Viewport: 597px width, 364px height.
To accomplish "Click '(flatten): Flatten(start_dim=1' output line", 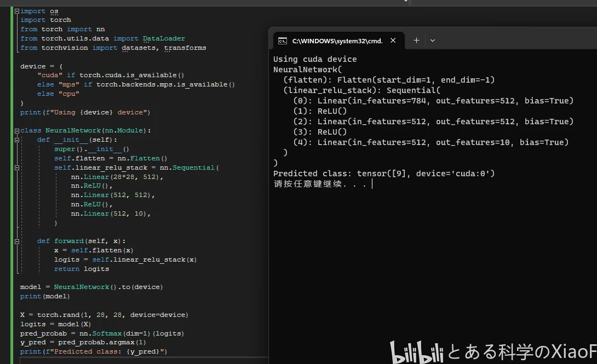I will tap(389, 80).
